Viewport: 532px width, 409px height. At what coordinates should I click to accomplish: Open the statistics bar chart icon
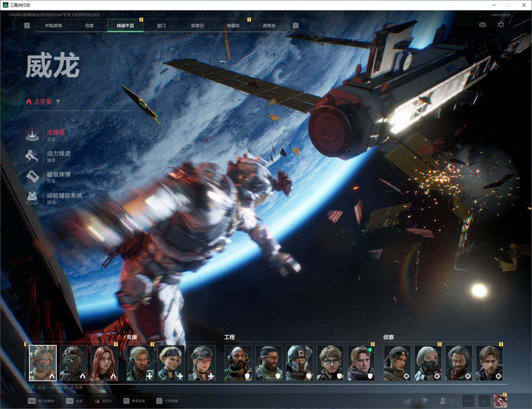click(x=407, y=401)
